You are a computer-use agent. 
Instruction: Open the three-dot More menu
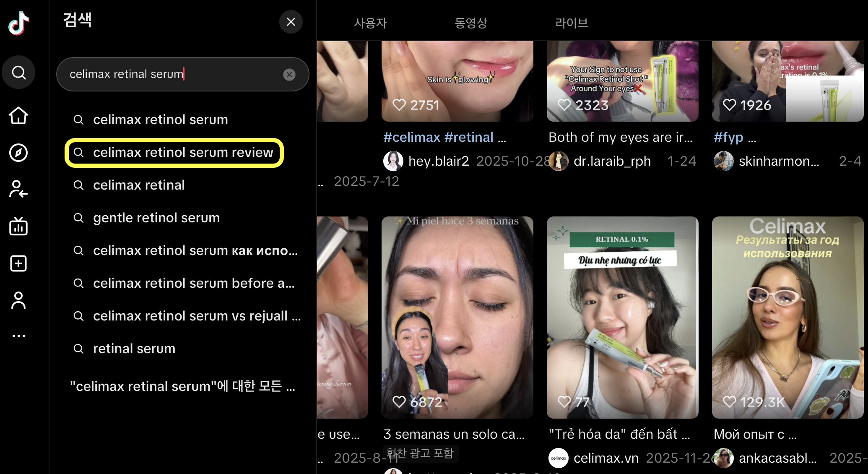18,336
